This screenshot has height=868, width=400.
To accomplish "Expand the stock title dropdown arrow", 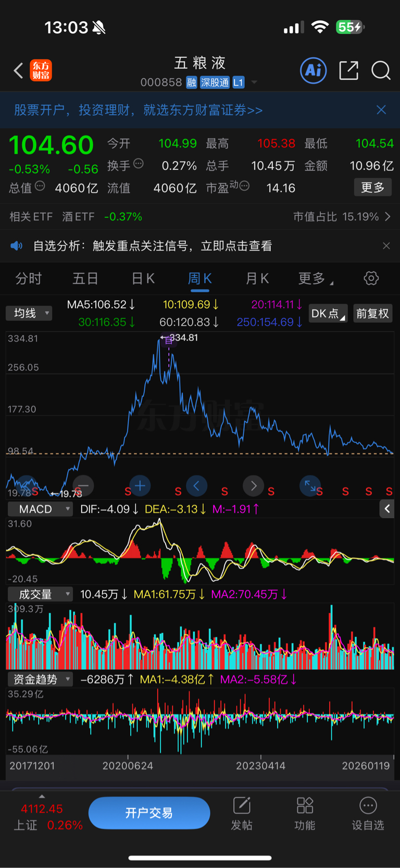I will (254, 82).
